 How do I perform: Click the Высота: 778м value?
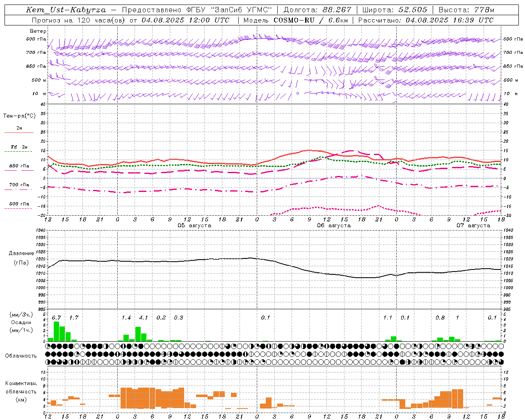466,10
